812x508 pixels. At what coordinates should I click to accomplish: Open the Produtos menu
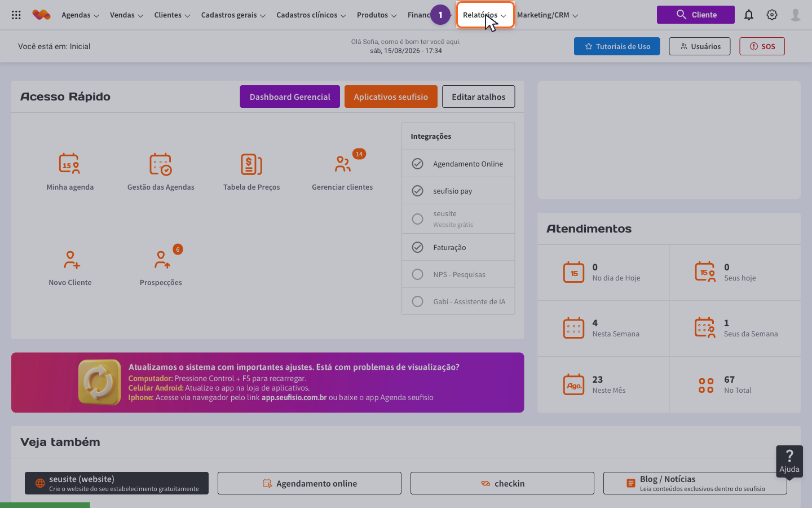[x=377, y=15]
